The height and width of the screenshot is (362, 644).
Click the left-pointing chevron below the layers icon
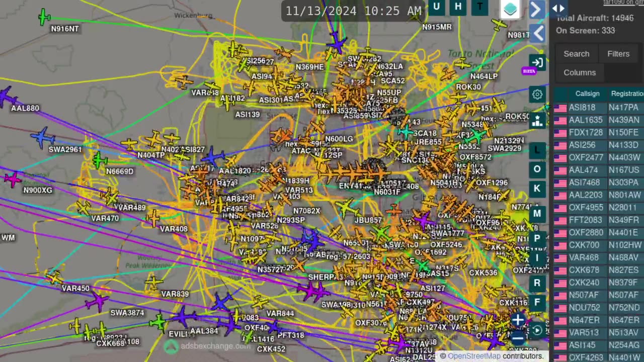coord(537,33)
